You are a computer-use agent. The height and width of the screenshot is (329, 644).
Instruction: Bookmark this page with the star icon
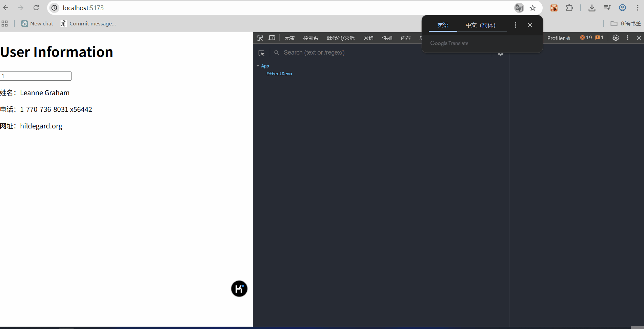pos(533,8)
